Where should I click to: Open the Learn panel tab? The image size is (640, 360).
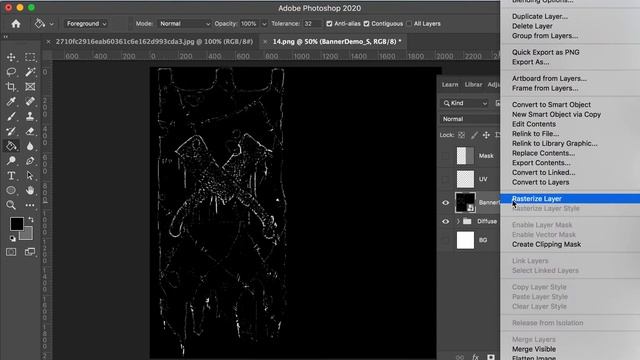click(450, 84)
